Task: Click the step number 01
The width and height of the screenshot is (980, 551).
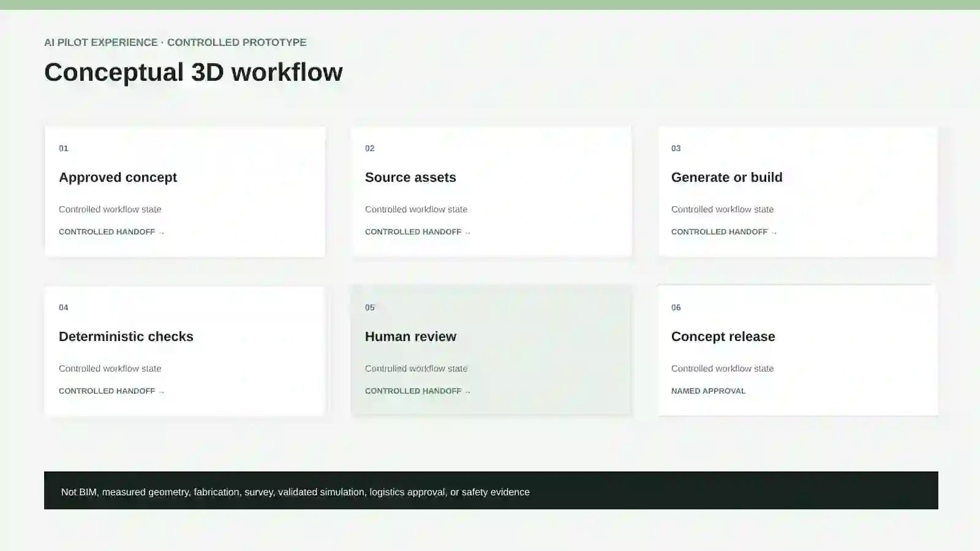Action: pyautogui.click(x=64, y=148)
